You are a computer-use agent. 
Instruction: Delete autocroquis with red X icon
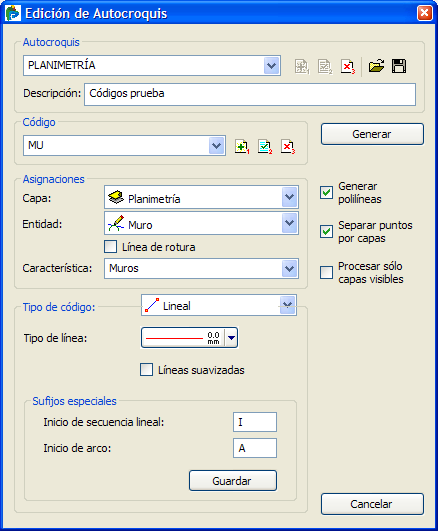coord(348,66)
